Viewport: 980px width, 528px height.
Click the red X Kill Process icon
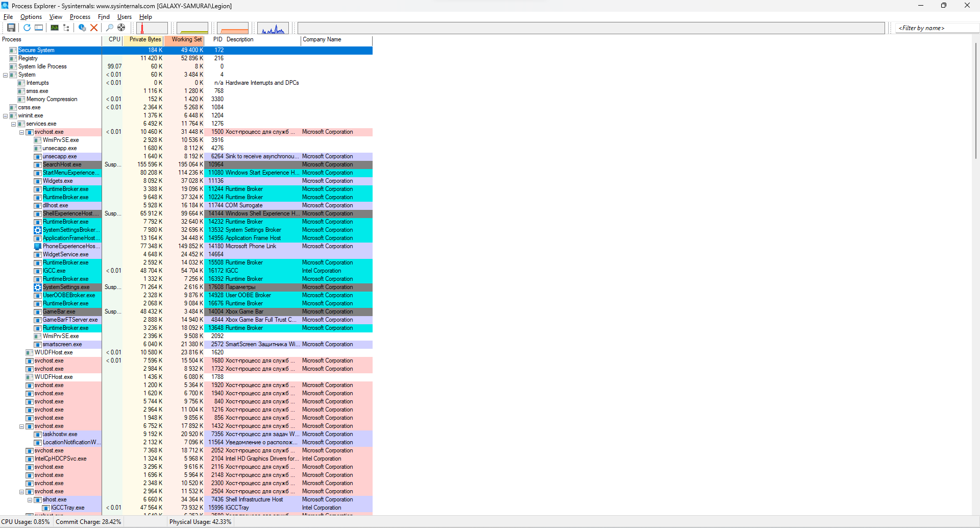pyautogui.click(x=94, y=28)
